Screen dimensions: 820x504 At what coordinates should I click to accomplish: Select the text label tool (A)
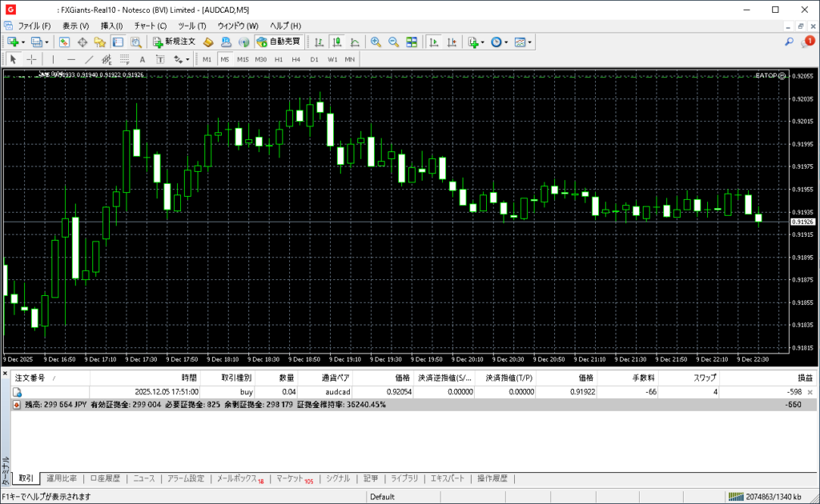(143, 59)
